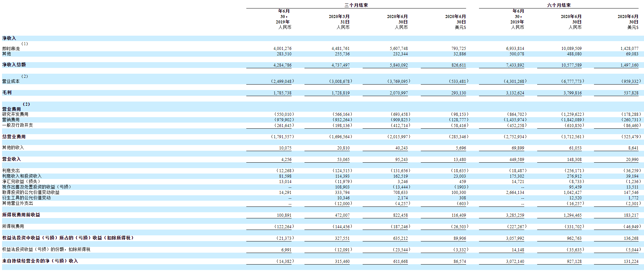
Task: Select the 利息支出 row label
Action: pyautogui.click(x=11, y=170)
